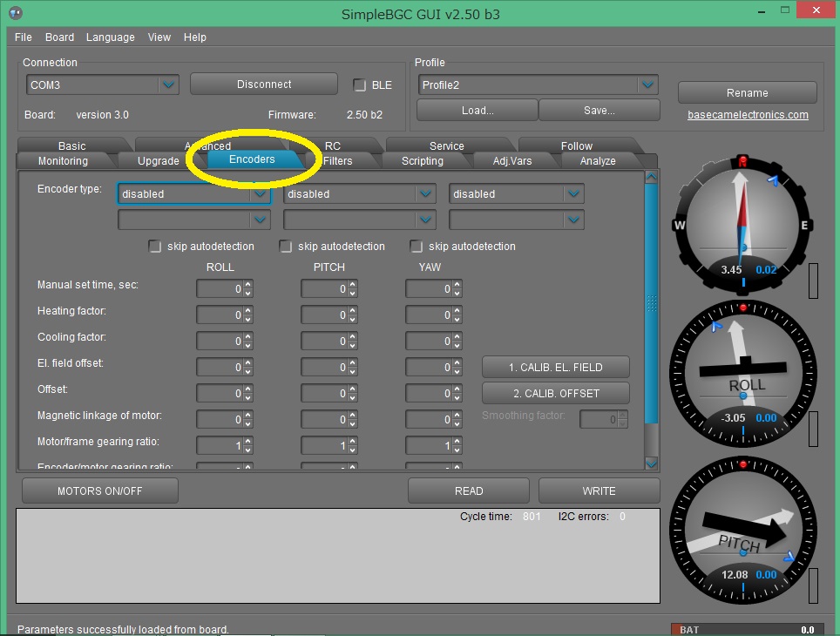Viewport: 840px width, 636px height.
Task: Click the Board version 3.0 text
Action: [102, 115]
